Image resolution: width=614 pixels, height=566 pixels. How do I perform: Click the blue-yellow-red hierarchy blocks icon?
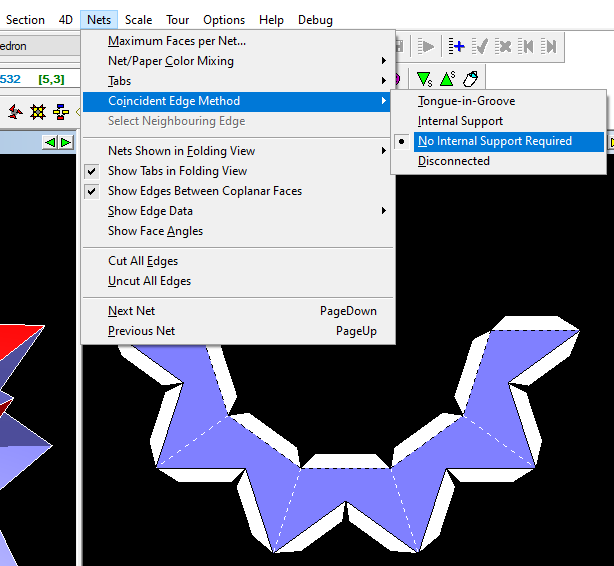[61, 112]
